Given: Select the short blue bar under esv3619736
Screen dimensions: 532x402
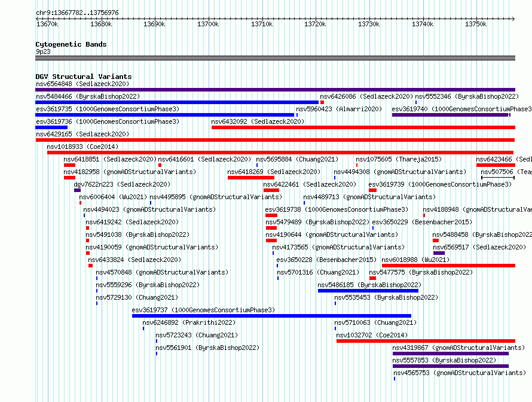Looking at the screenshot, I should [x=51, y=127].
